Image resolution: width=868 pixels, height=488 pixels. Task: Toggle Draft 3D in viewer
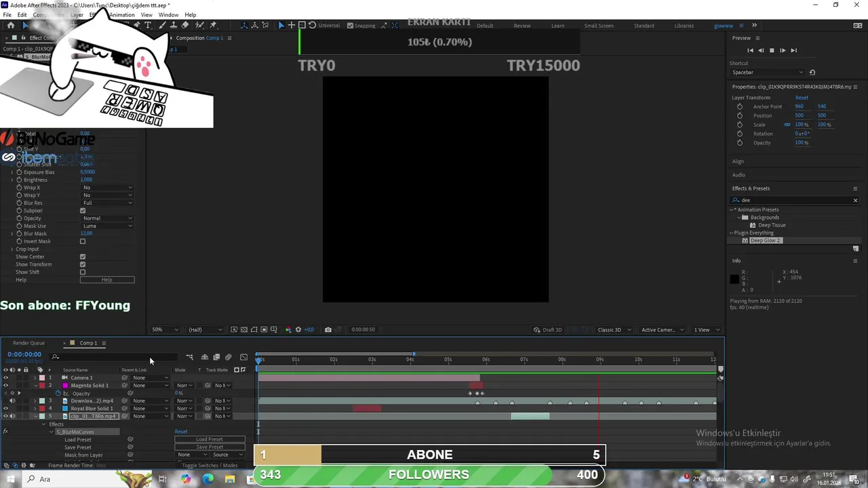click(x=548, y=330)
